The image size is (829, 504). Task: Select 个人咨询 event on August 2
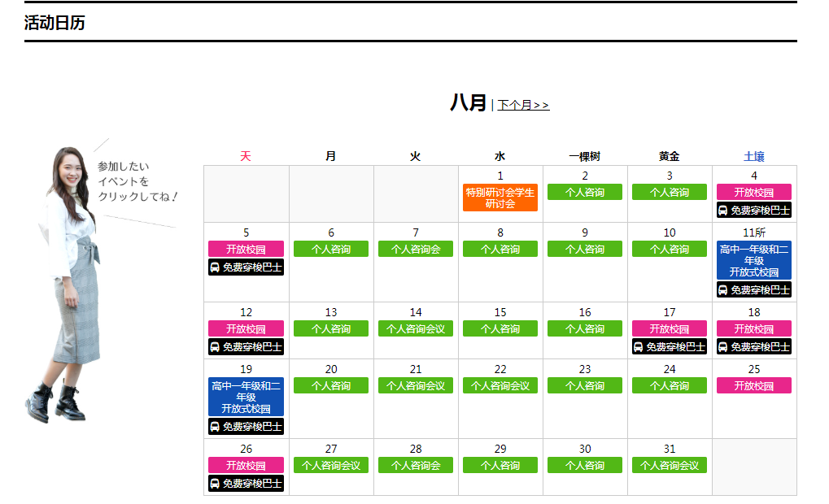click(x=584, y=192)
